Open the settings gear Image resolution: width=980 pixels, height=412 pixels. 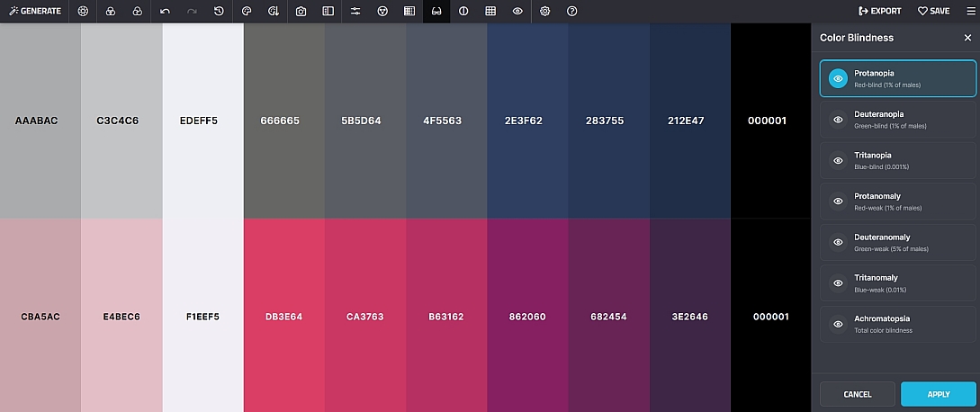tap(545, 12)
